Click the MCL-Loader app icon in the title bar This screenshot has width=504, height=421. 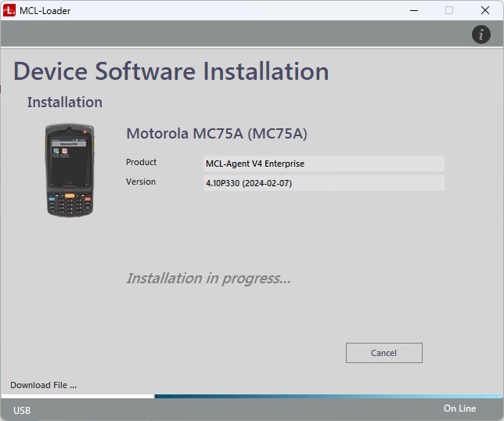tap(9, 10)
